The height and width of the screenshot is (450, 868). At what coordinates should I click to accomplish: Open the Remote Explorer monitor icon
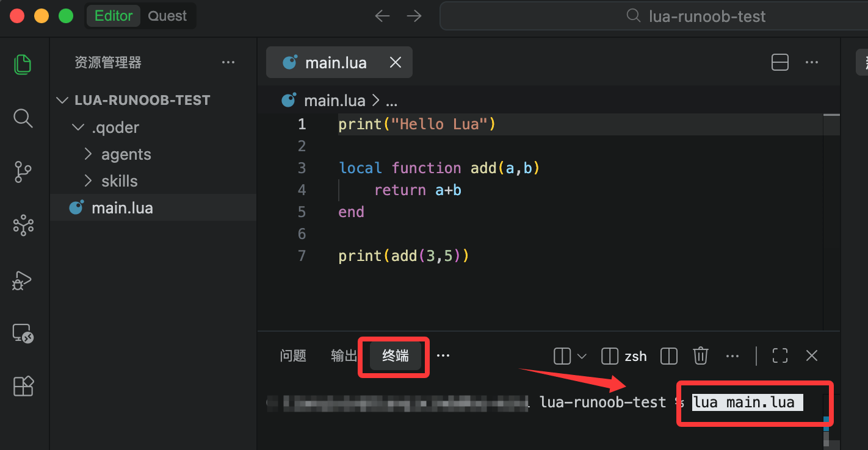click(x=23, y=334)
